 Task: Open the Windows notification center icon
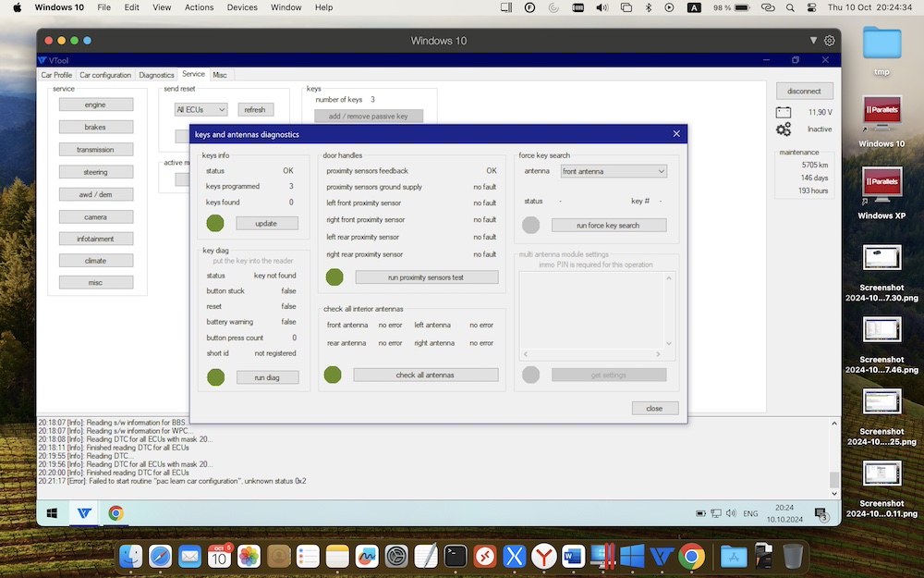[x=820, y=513]
